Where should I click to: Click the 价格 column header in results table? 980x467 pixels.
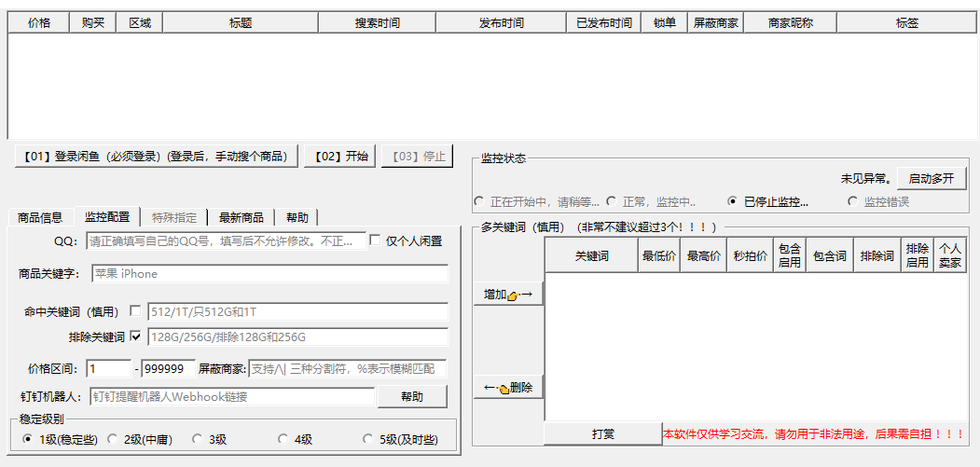pos(39,23)
